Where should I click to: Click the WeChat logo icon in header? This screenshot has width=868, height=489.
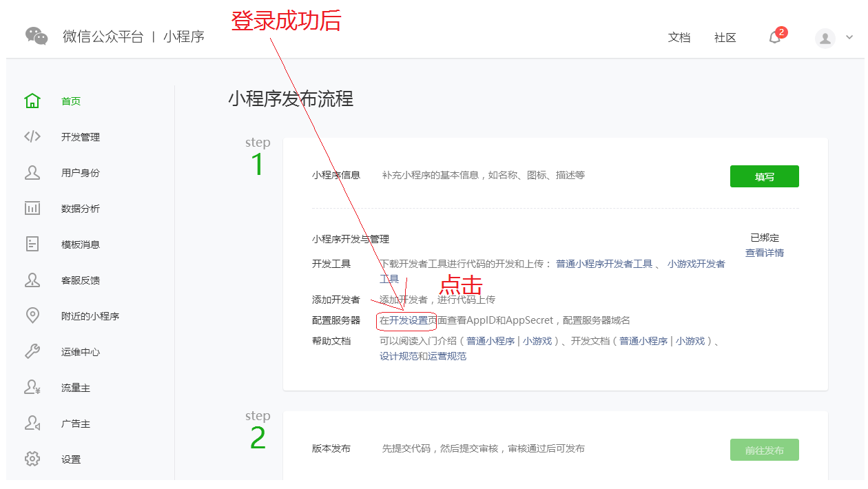[37, 36]
